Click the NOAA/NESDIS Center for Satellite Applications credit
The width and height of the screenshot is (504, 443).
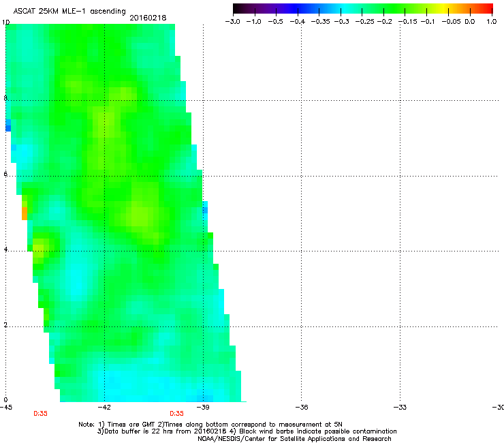point(294,439)
